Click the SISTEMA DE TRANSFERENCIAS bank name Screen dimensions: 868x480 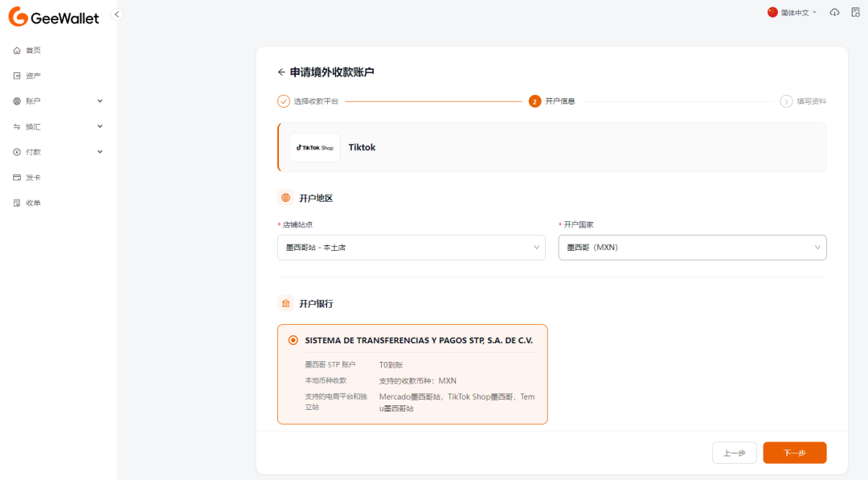pos(419,340)
